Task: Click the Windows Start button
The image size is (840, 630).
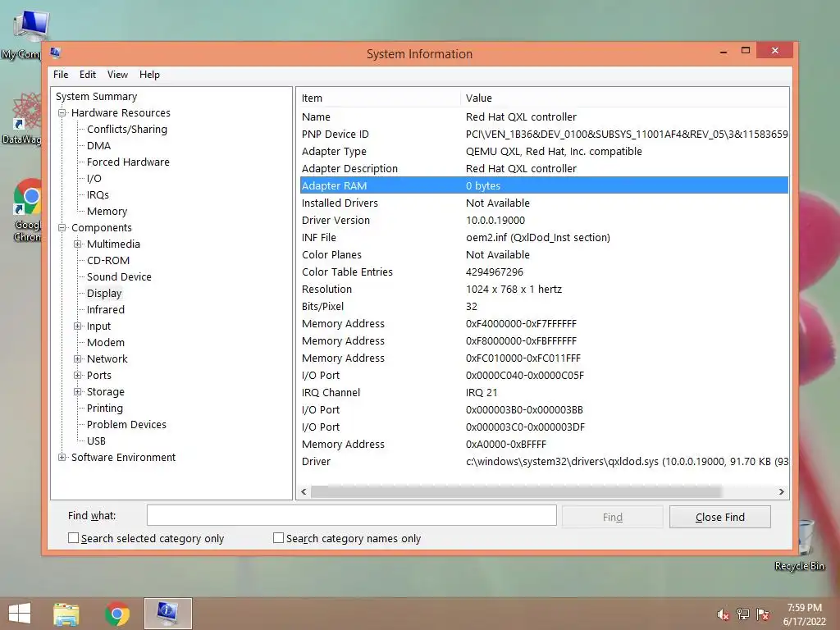Action: pos(20,614)
